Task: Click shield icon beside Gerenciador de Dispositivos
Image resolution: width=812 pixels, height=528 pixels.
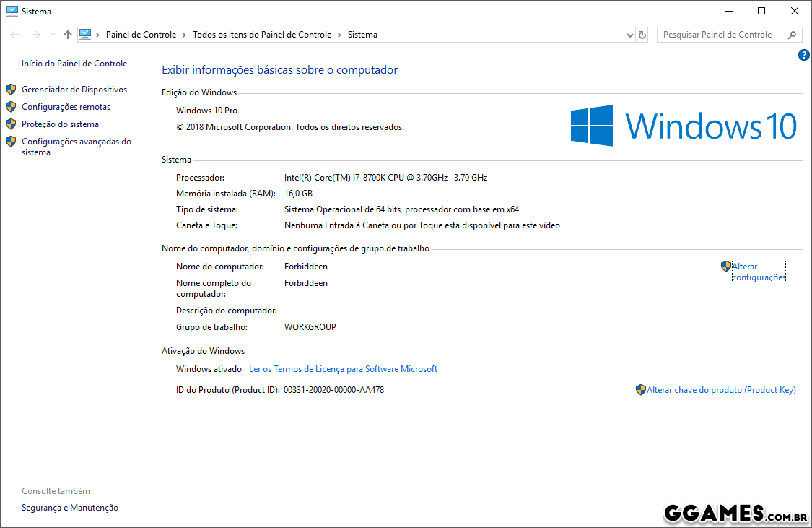Action: pos(11,90)
